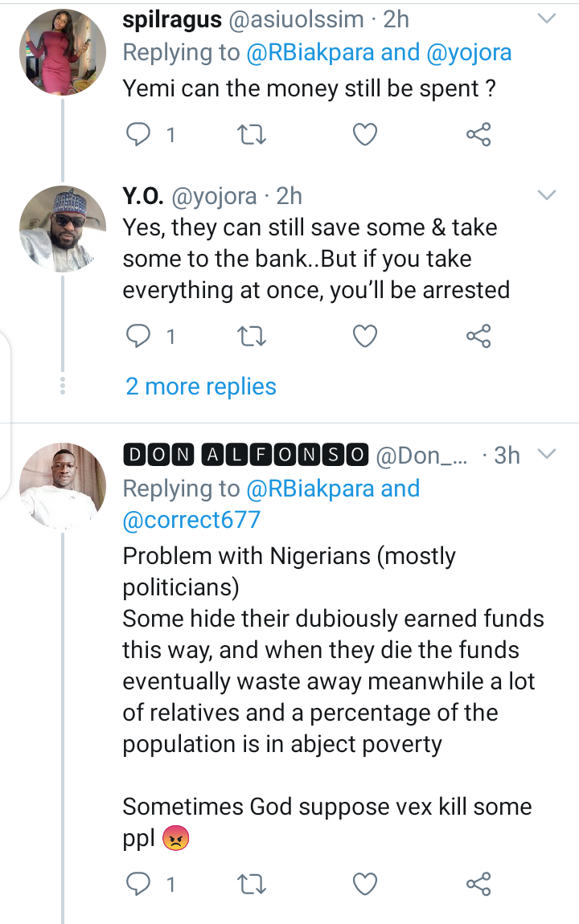Image resolution: width=579 pixels, height=924 pixels.
Task: Reply to Y.O.'s tweet about the bank
Action: [x=141, y=336]
